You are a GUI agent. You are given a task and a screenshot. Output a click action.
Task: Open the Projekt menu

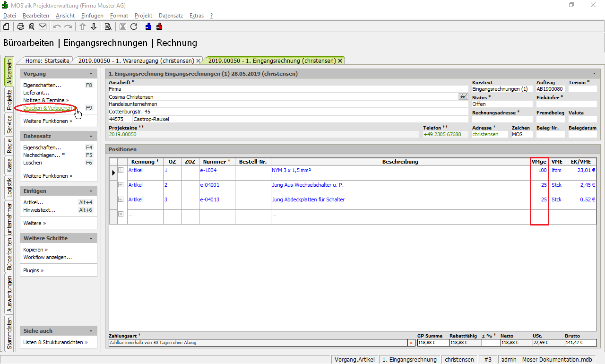tap(143, 16)
